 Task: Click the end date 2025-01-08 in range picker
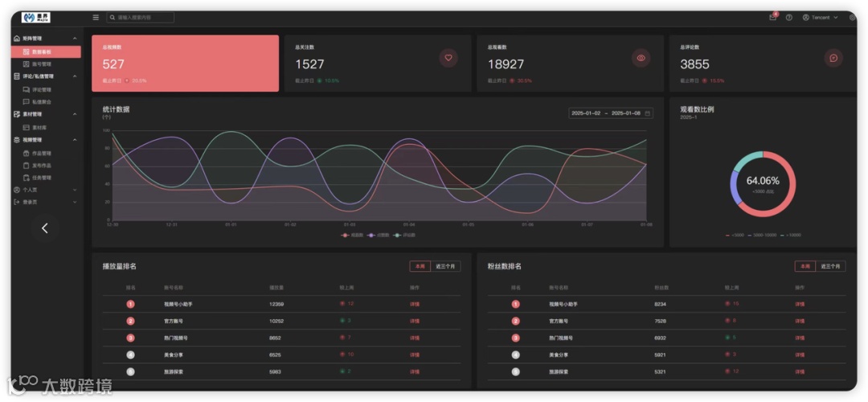point(625,113)
